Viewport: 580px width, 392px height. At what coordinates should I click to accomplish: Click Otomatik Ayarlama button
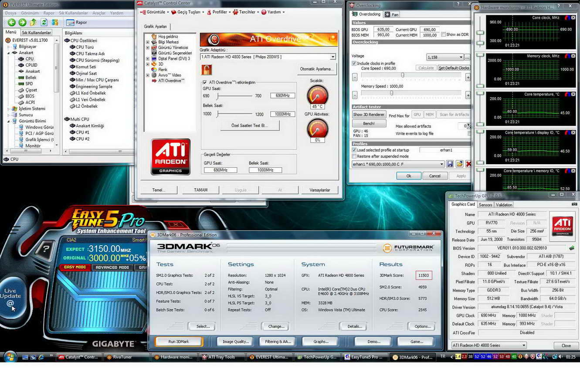317,69
